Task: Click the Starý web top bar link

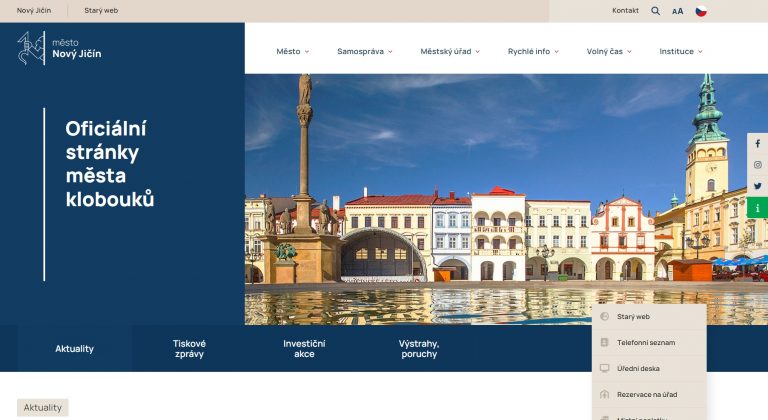Action: 101,10
